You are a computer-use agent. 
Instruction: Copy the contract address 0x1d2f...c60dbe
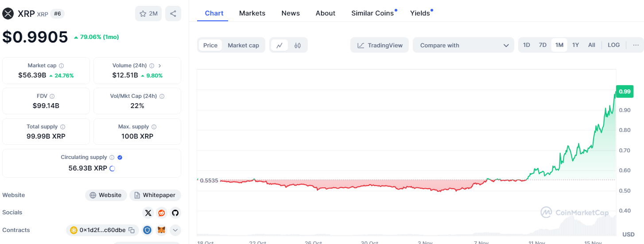(x=132, y=230)
